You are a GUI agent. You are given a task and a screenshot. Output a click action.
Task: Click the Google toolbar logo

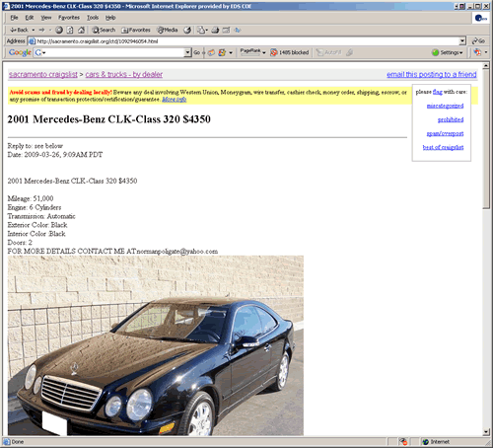coord(20,52)
